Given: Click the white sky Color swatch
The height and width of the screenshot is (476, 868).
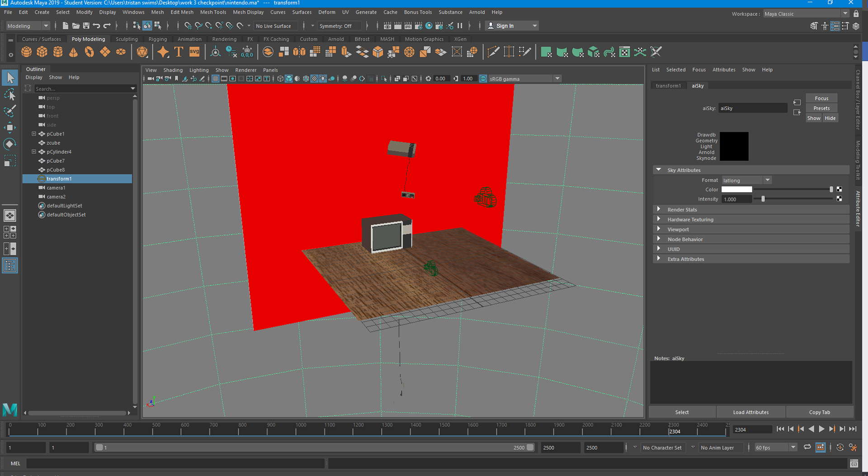Looking at the screenshot, I should pos(736,190).
